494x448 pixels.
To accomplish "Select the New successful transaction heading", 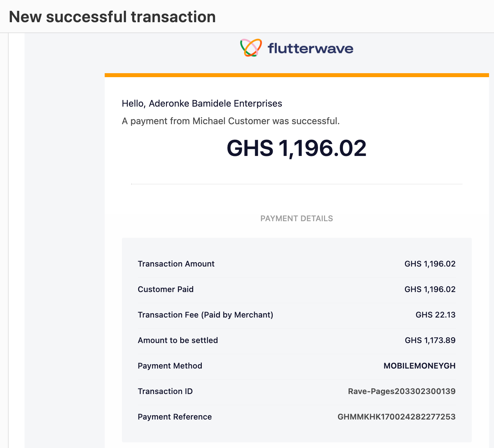I will 112,17.
